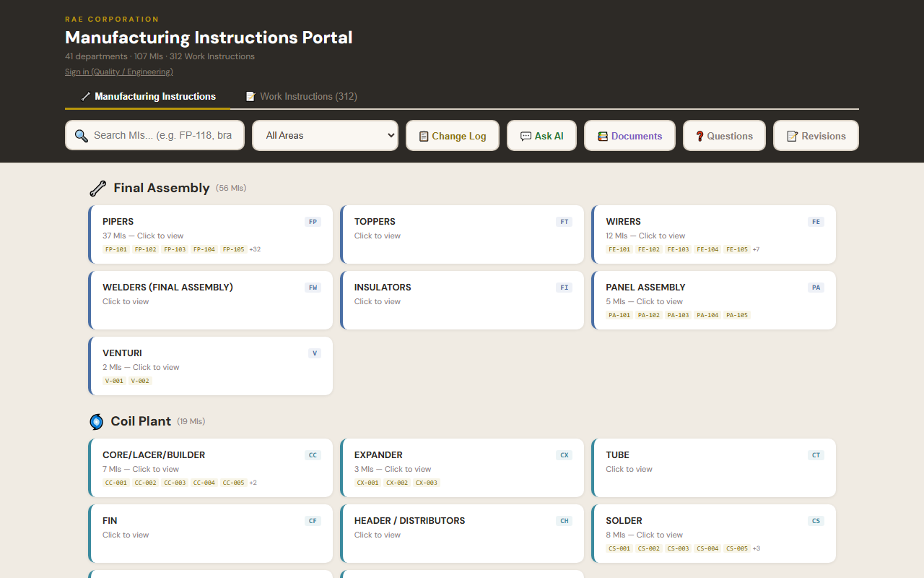Open the Documents section
The image size is (924, 578).
pyautogui.click(x=629, y=136)
